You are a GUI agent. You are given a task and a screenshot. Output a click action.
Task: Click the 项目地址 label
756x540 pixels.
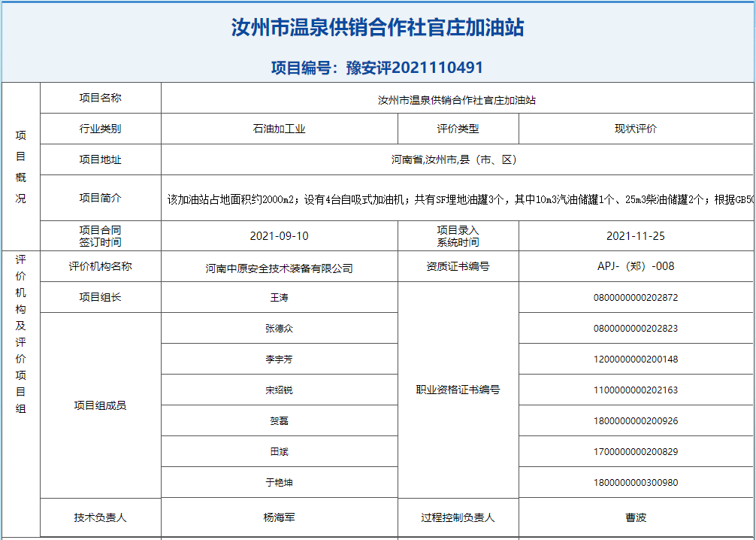coord(100,159)
